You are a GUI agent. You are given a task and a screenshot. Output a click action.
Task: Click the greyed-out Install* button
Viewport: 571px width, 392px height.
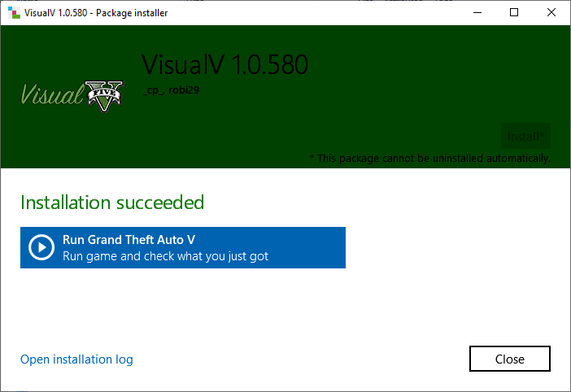click(x=525, y=136)
